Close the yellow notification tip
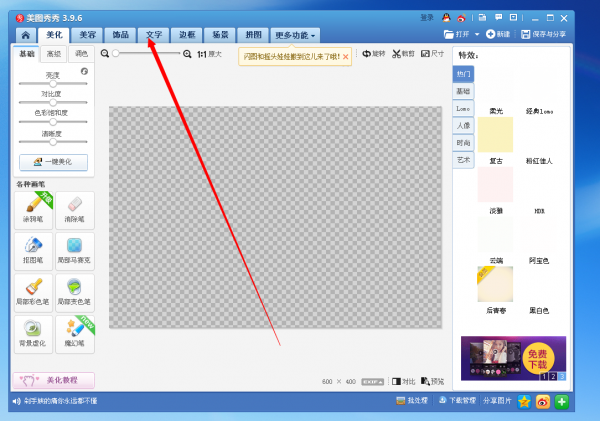Image resolution: width=600 pixels, height=421 pixels. [x=346, y=57]
